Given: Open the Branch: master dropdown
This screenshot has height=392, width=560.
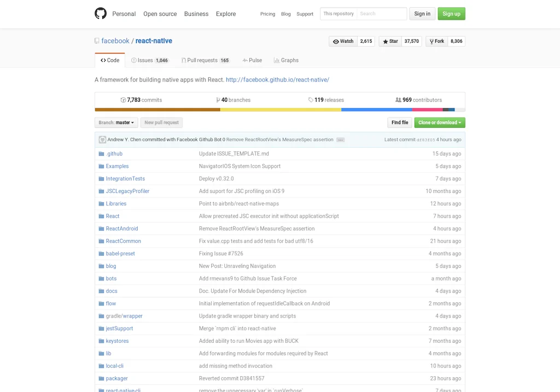Looking at the screenshot, I should coord(116,122).
